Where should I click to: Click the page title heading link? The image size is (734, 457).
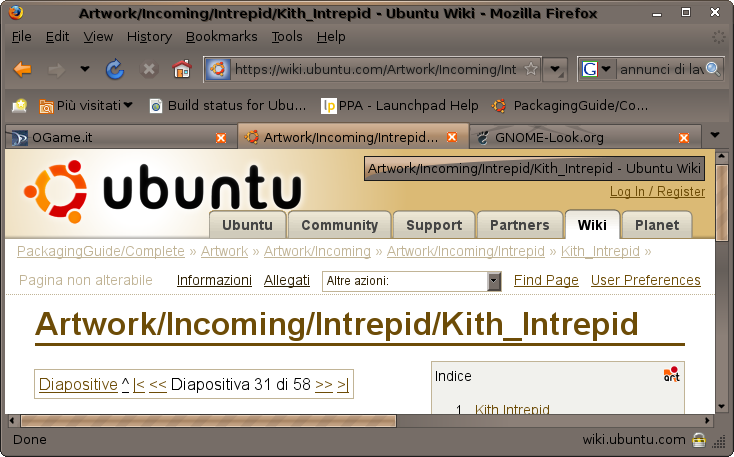tap(337, 324)
